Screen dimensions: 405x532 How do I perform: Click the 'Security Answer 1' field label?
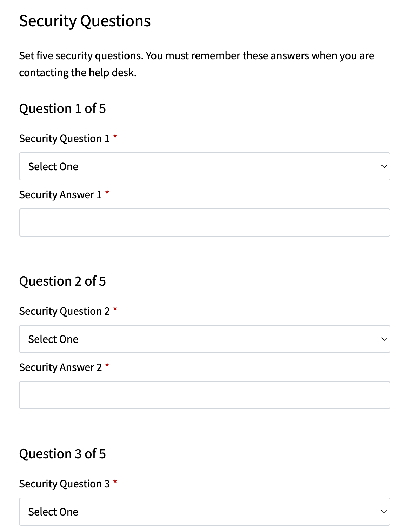pyautogui.click(x=60, y=195)
